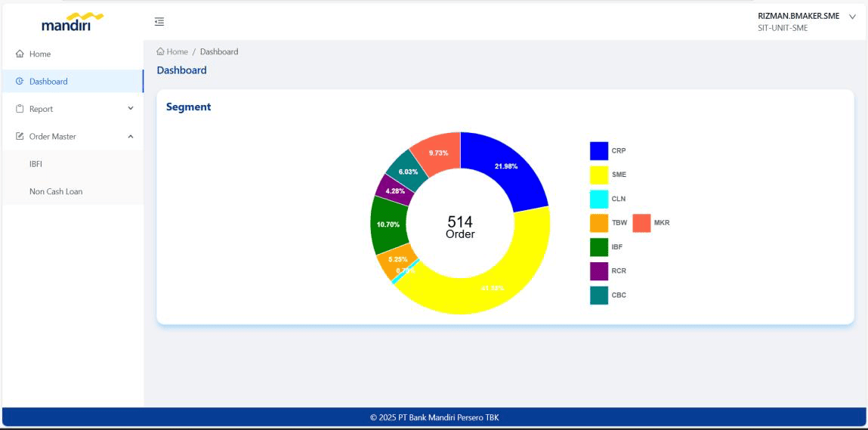Select Dashboard in the sidebar menu

73,82
